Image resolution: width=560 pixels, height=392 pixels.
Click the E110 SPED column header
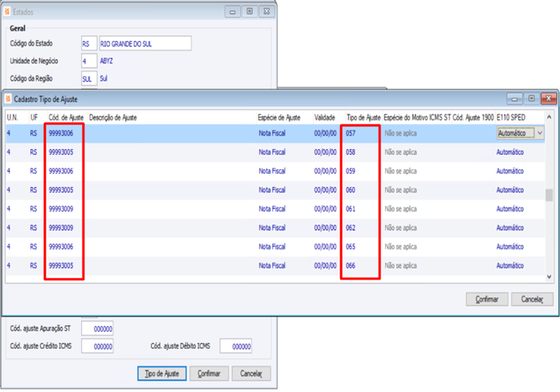tap(511, 118)
